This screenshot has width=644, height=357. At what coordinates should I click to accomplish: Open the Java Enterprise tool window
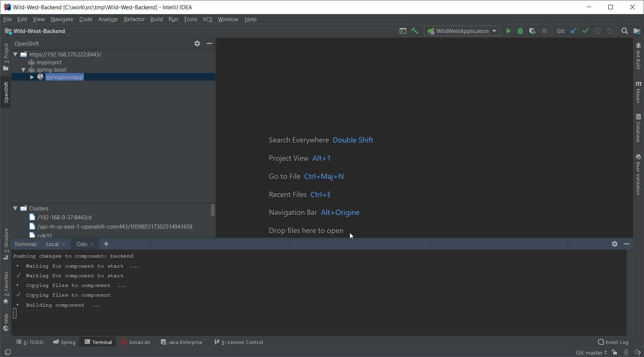[182, 342]
